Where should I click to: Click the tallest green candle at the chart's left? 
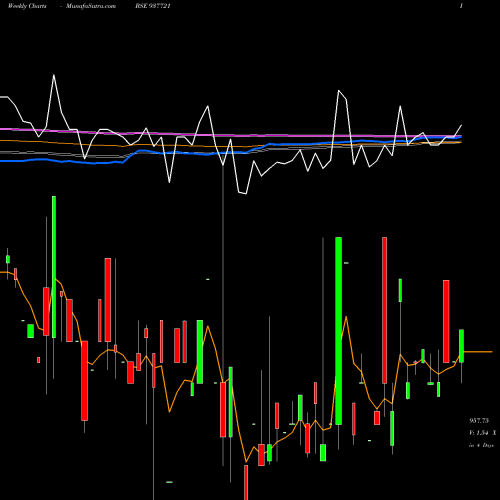[54, 267]
